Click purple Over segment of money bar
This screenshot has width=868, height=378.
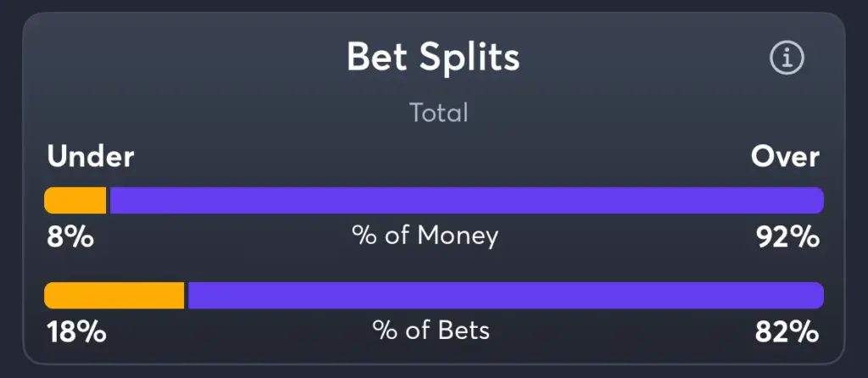467,200
